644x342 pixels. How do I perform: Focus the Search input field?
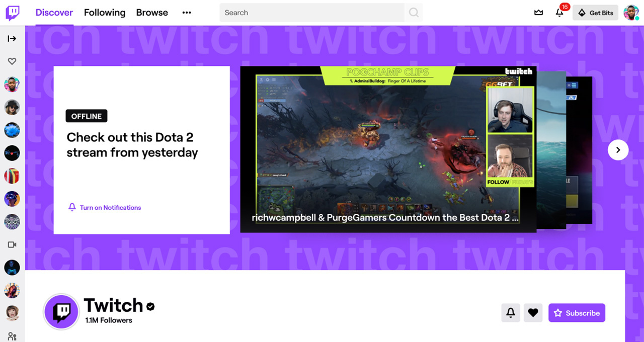pos(312,13)
